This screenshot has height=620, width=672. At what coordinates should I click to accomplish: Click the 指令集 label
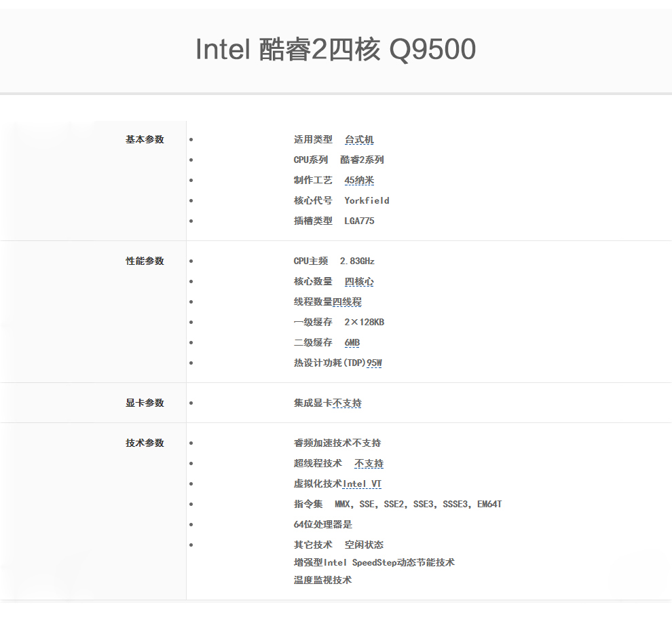pos(308,505)
